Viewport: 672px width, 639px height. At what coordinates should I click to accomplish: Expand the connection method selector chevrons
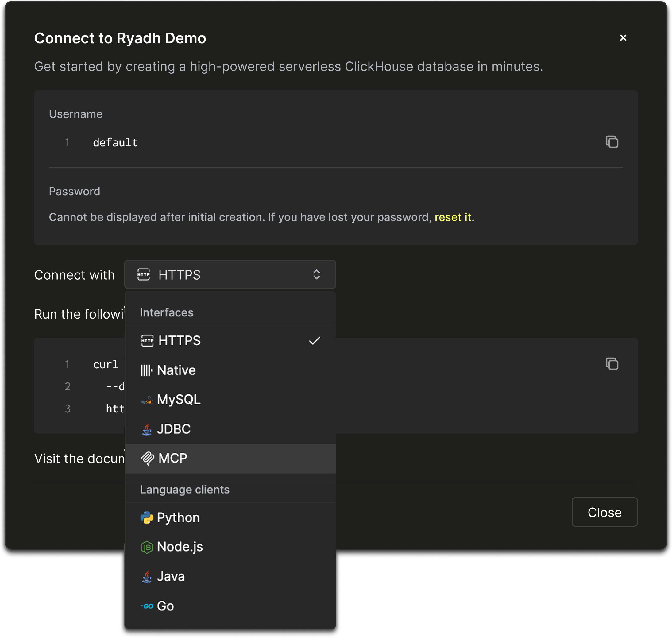pyautogui.click(x=316, y=275)
